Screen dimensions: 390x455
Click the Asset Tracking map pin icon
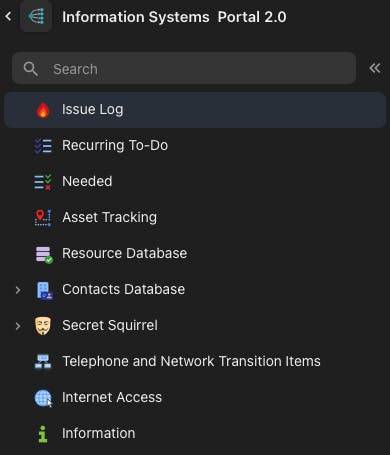[x=43, y=218]
